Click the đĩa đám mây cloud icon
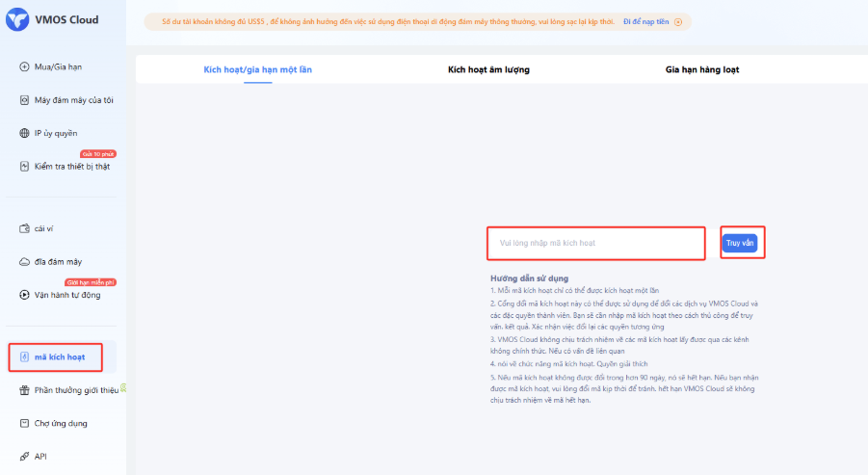 [24, 262]
